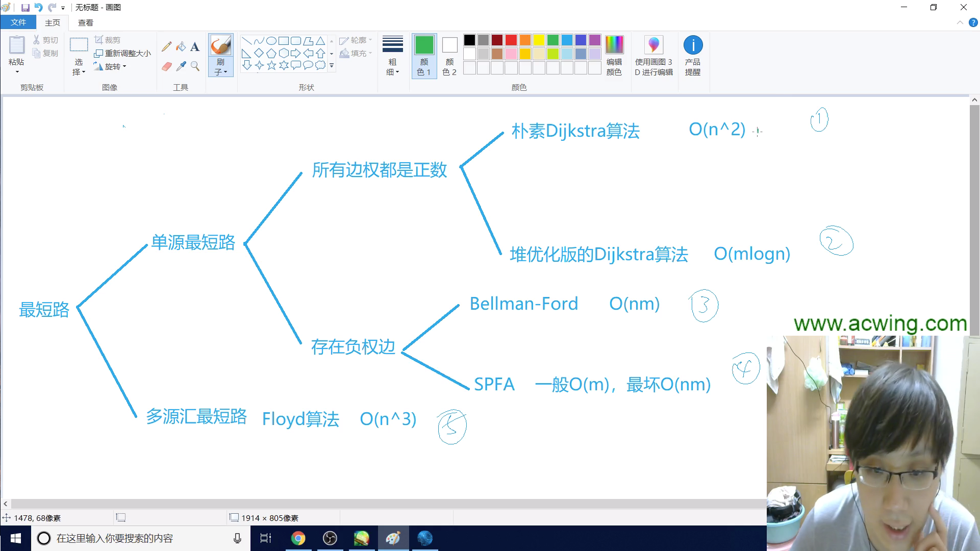Activate the Color 2 selector

[x=449, y=55]
